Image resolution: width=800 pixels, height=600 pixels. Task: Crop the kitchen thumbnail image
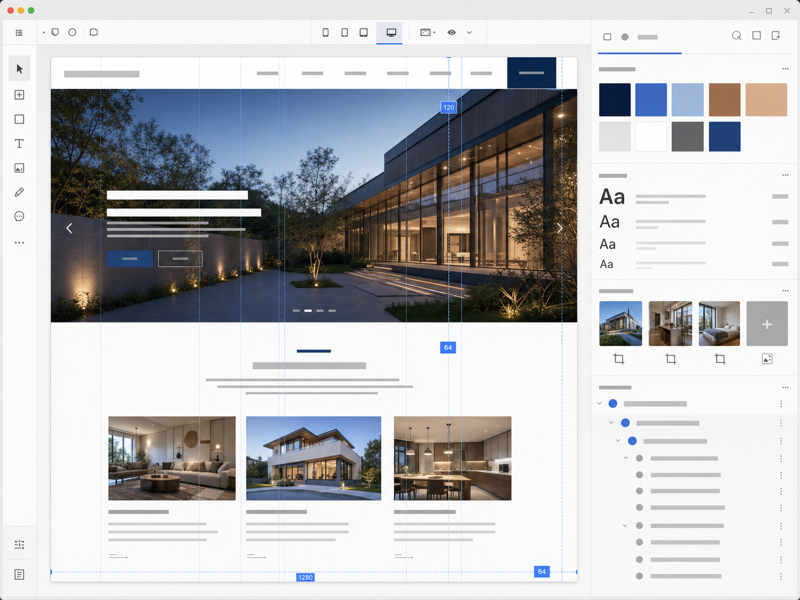(x=671, y=359)
